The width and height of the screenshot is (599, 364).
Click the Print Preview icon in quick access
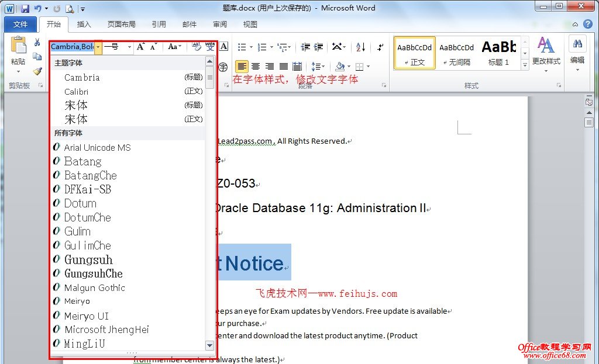pos(70,8)
